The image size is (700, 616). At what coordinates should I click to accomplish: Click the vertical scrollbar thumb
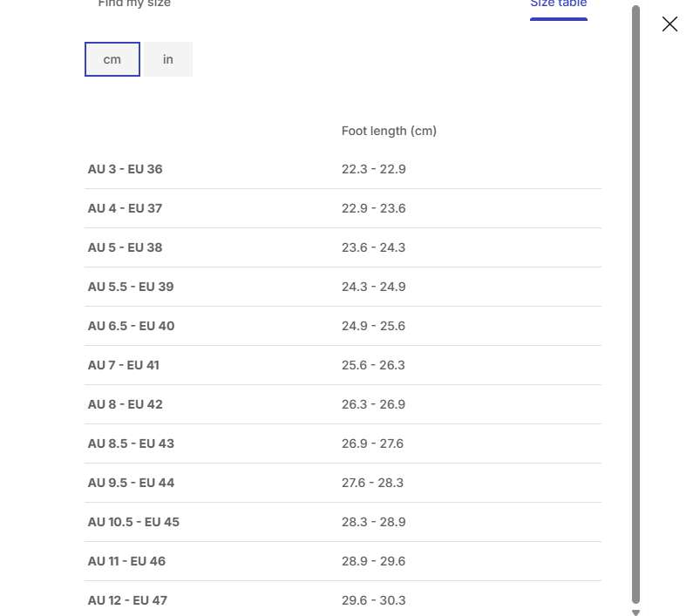[x=635, y=305]
